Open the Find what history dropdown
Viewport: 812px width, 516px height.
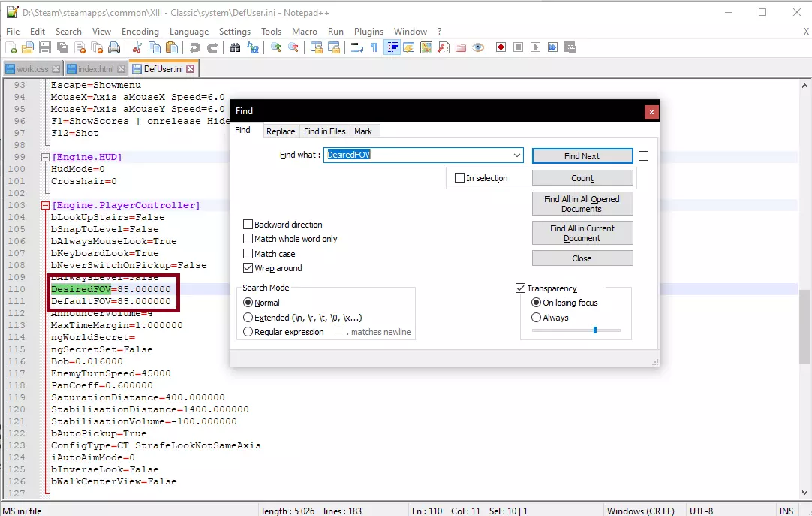[517, 155]
